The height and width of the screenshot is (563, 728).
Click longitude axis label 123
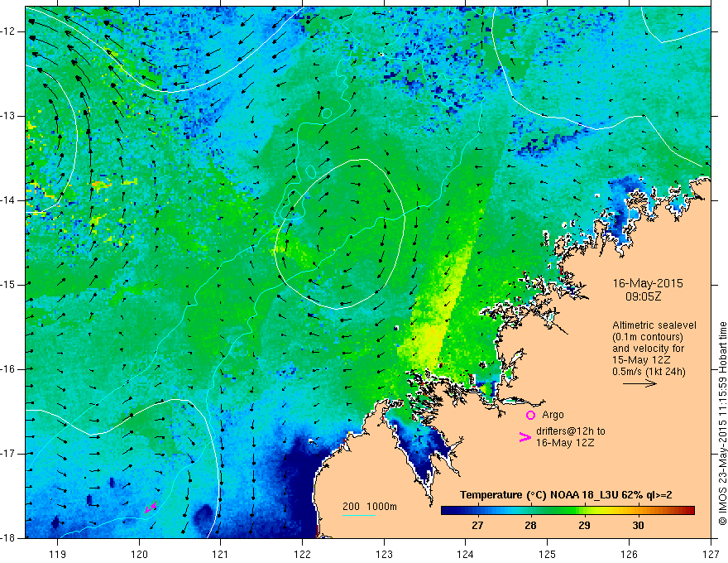click(384, 554)
